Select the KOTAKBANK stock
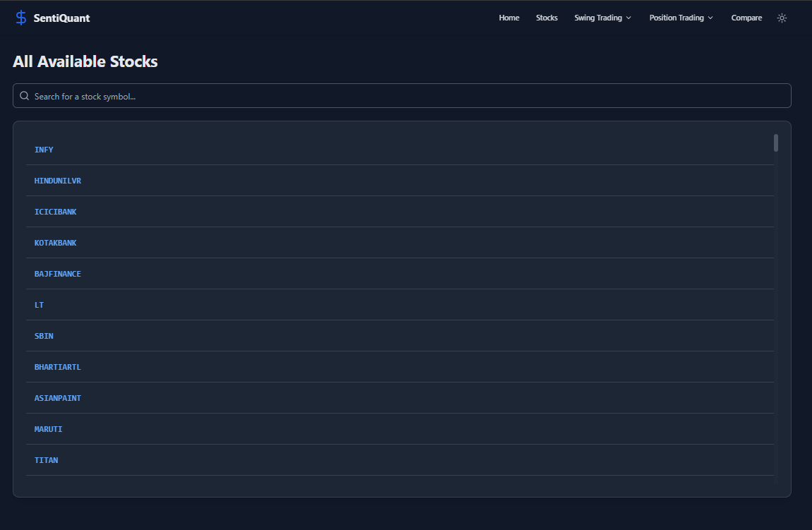This screenshot has height=530, width=812. click(x=55, y=242)
